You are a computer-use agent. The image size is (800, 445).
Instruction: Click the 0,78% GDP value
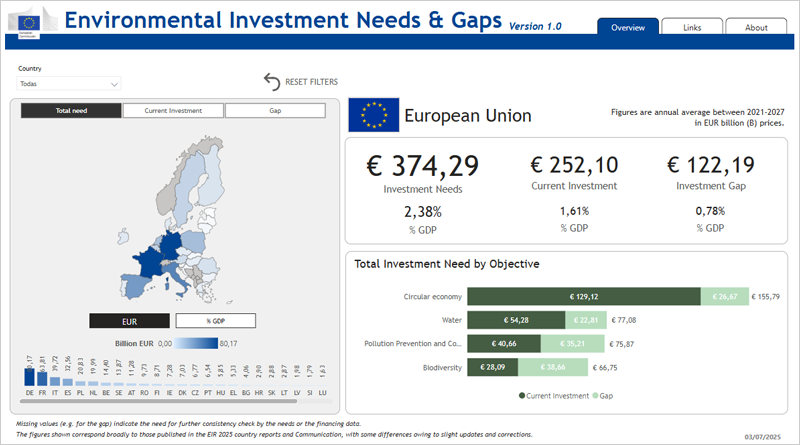(710, 211)
